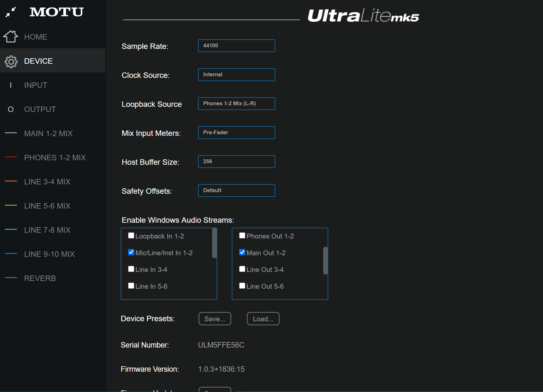Open LINE 5-6 MIX page
This screenshot has width=543, height=392.
pyautogui.click(x=52, y=206)
